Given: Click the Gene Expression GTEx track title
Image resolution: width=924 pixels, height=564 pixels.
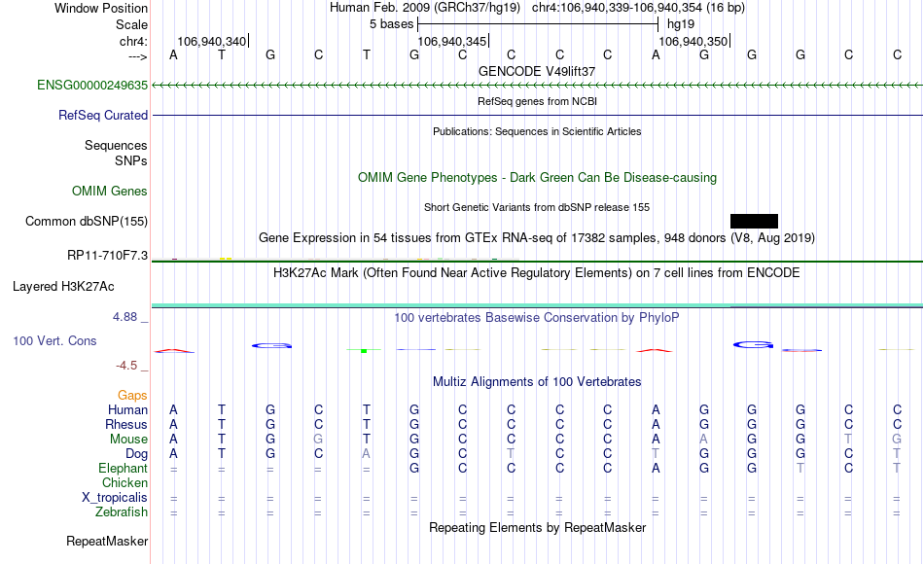Looking at the screenshot, I should [537, 238].
